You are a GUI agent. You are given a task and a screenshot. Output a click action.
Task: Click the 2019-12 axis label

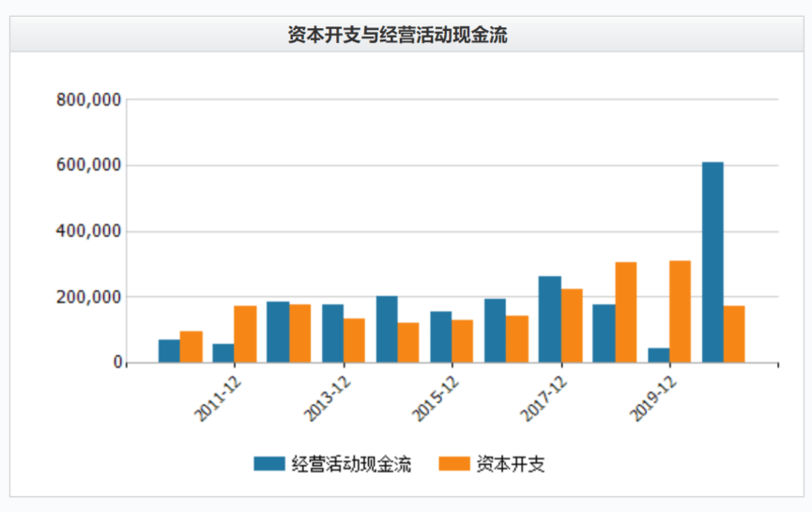point(653,398)
